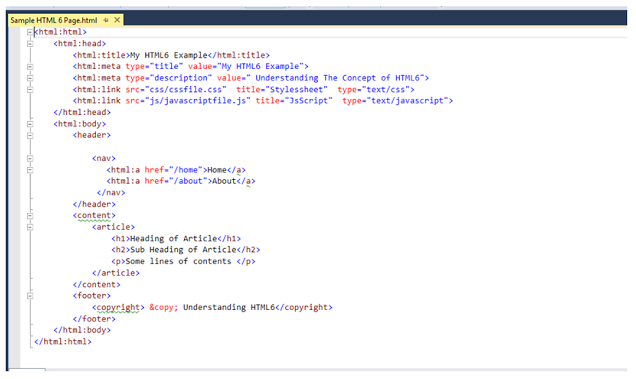Click the </article> closing tag
Screen dimensions: 636x379
[x=116, y=273]
